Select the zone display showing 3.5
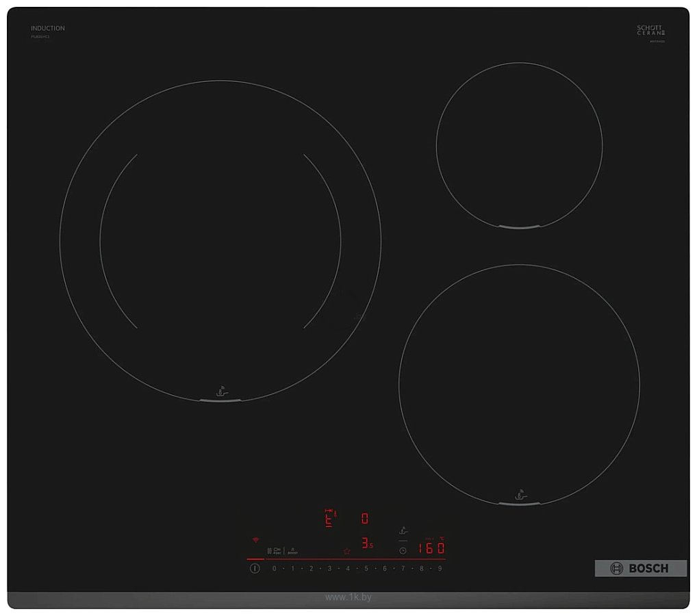 pyautogui.click(x=367, y=543)
